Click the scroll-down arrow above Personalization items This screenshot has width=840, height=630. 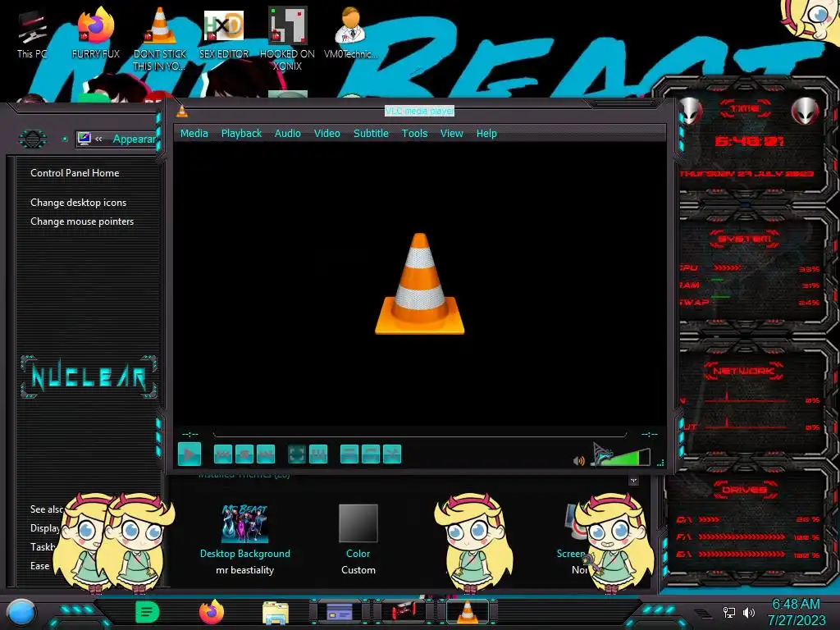tap(633, 480)
